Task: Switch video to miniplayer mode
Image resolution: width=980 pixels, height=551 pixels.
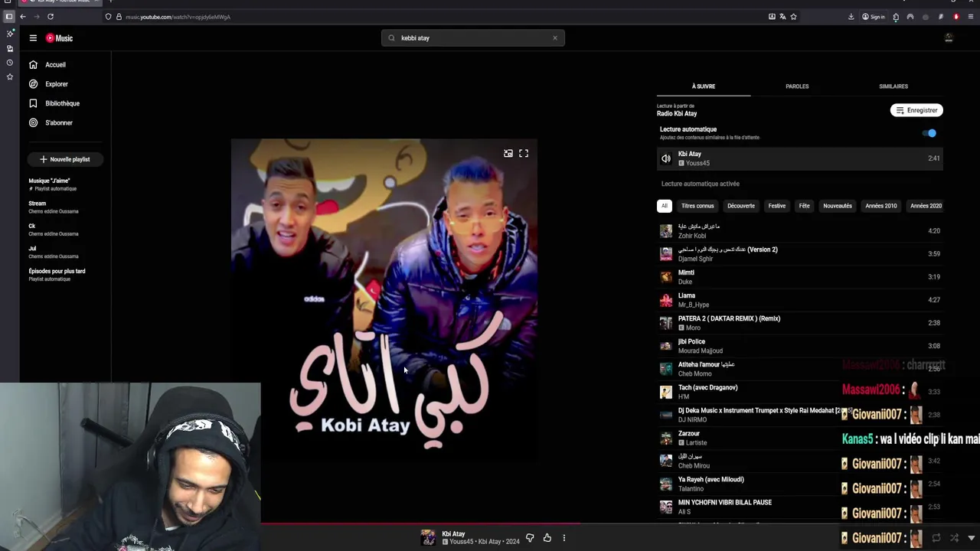Action: (508, 154)
